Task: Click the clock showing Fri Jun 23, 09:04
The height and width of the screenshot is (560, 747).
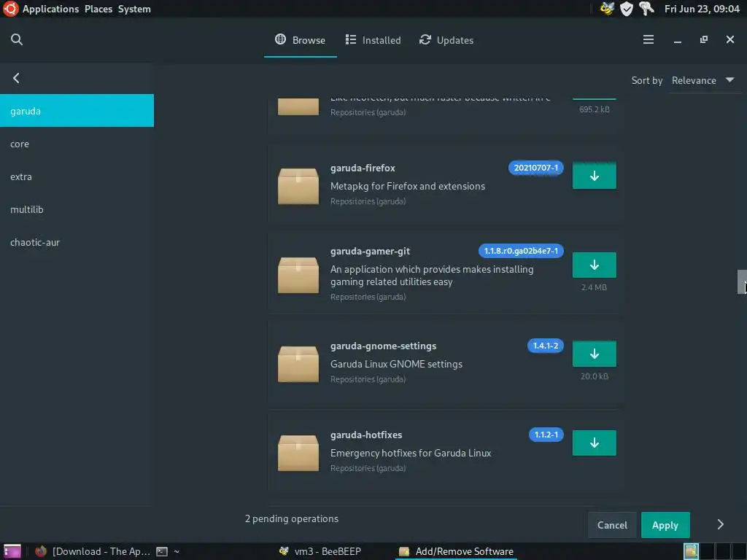Action: coord(702,9)
